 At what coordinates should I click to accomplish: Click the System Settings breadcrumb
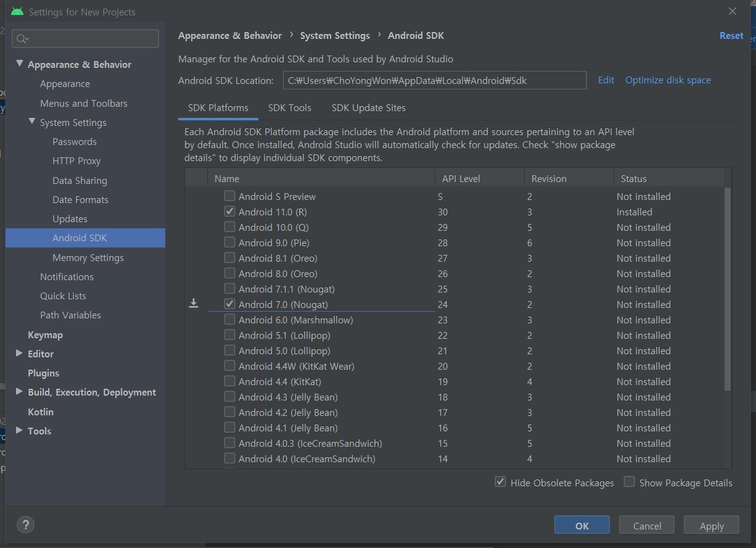(335, 36)
